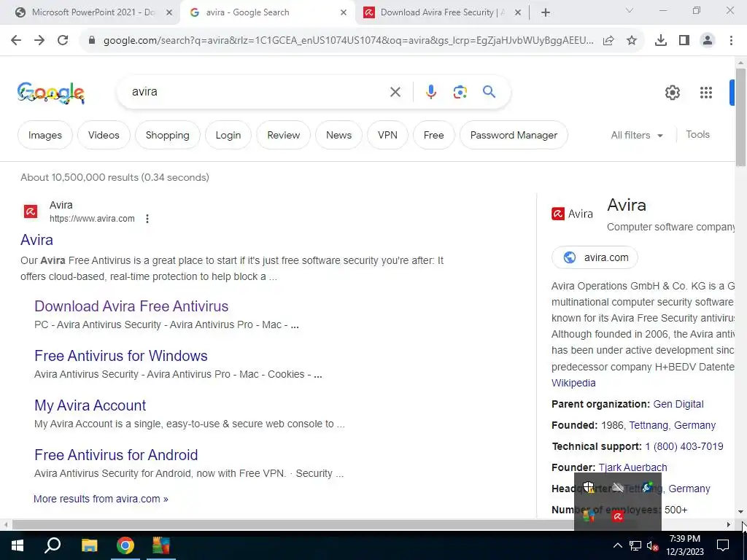Click the AVG tray icon
The height and width of the screenshot is (560, 747).
tap(589, 516)
